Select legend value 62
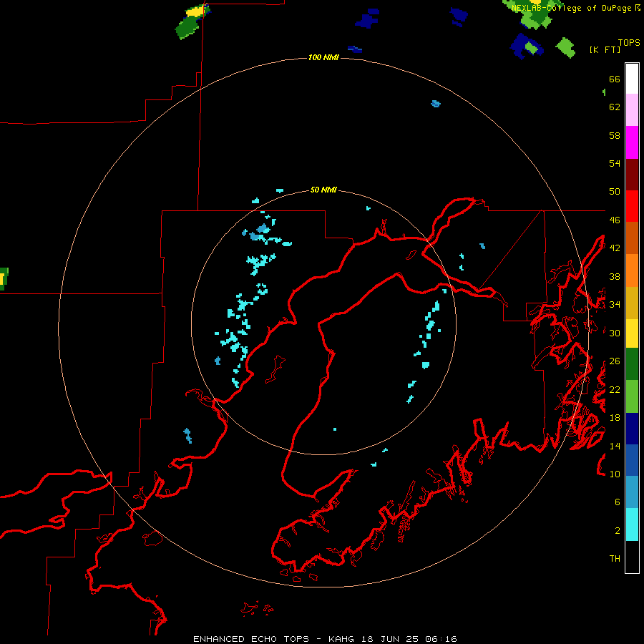 pyautogui.click(x=615, y=107)
